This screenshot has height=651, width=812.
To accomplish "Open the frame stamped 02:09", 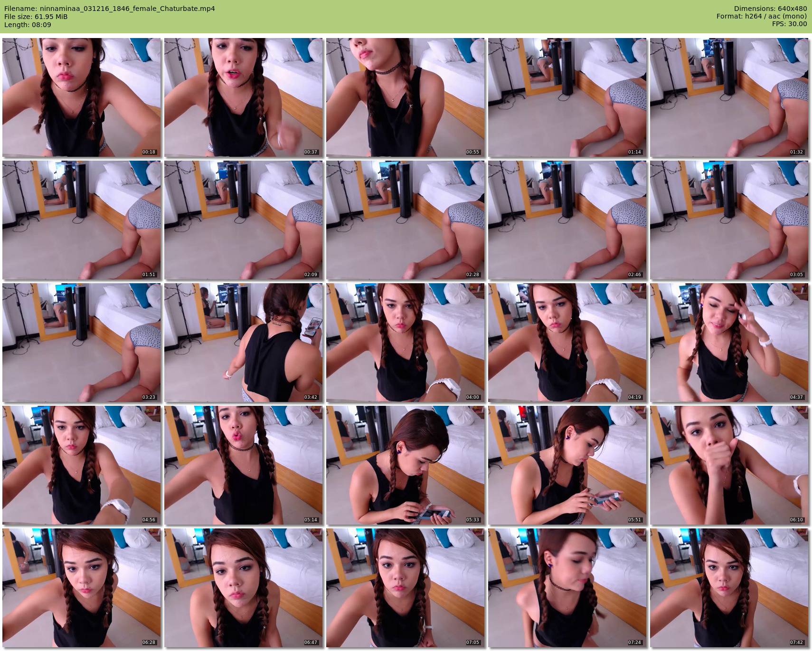I will 243,220.
